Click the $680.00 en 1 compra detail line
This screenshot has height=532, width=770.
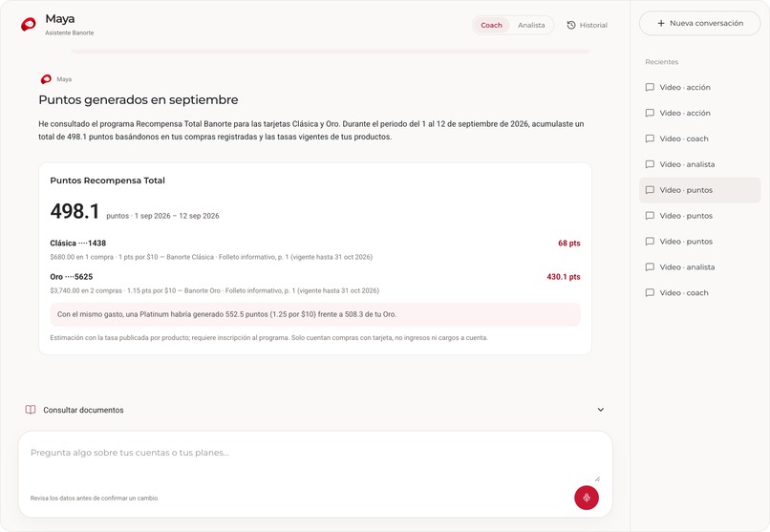point(211,257)
